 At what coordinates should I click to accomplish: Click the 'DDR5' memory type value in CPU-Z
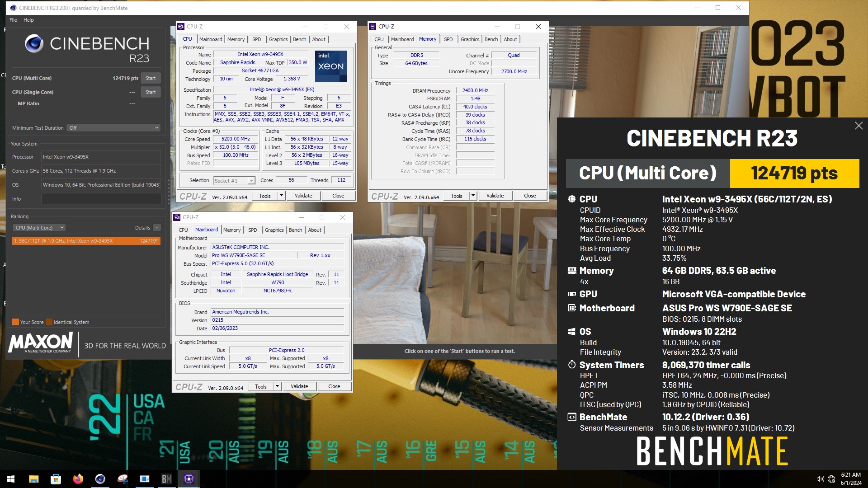[x=416, y=55]
